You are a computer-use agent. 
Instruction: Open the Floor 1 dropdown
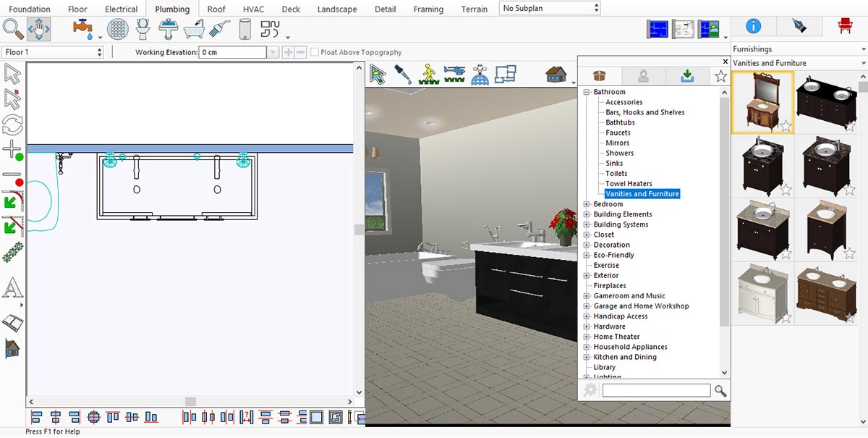54,52
